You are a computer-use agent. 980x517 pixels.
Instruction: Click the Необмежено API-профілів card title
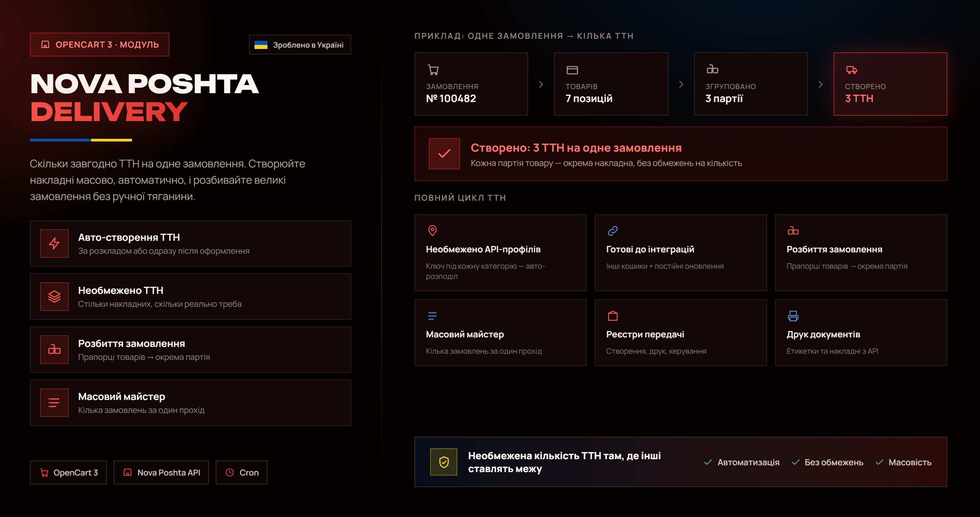tap(483, 249)
